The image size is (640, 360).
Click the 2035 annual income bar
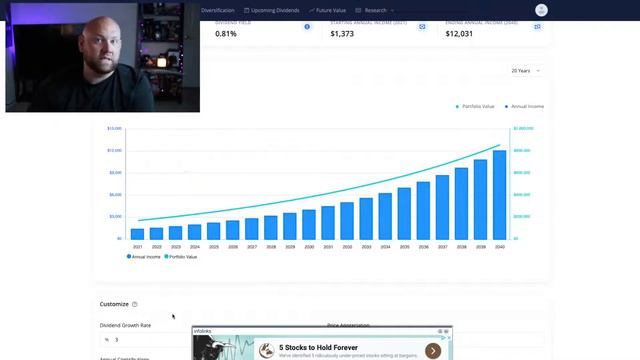click(x=404, y=213)
